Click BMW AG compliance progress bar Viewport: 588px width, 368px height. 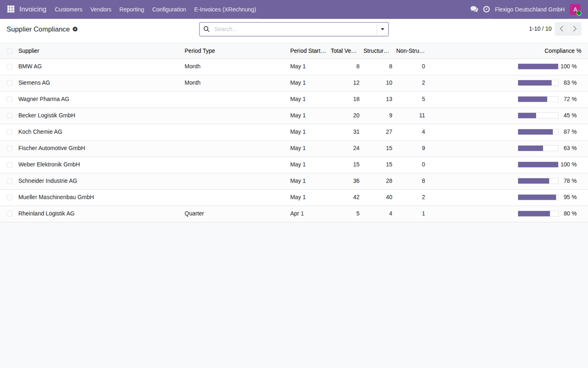click(x=538, y=66)
